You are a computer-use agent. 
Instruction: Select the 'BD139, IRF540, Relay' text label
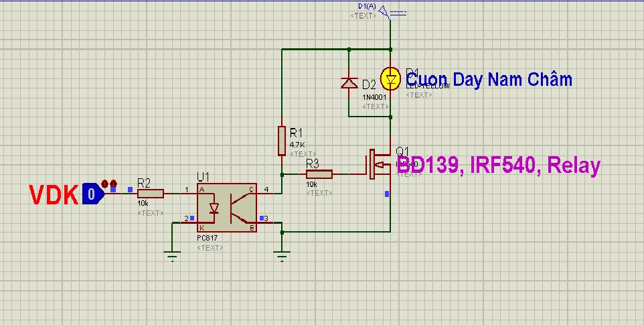(499, 166)
